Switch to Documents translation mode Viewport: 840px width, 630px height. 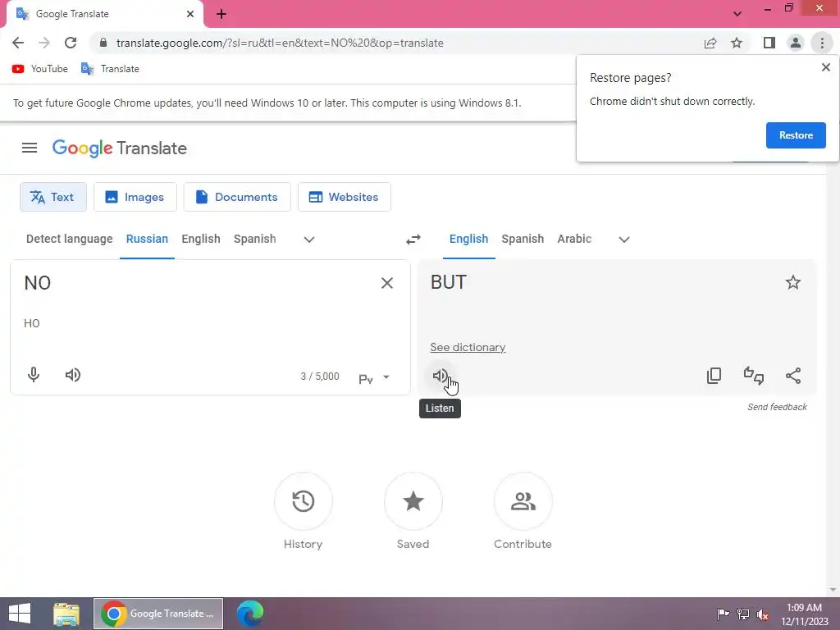(237, 197)
